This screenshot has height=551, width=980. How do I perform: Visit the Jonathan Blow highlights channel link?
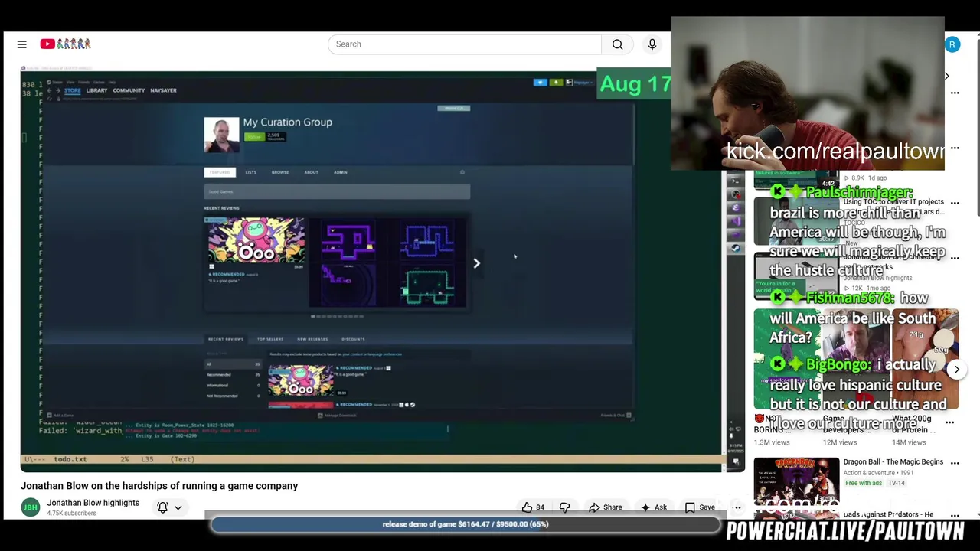93,503
